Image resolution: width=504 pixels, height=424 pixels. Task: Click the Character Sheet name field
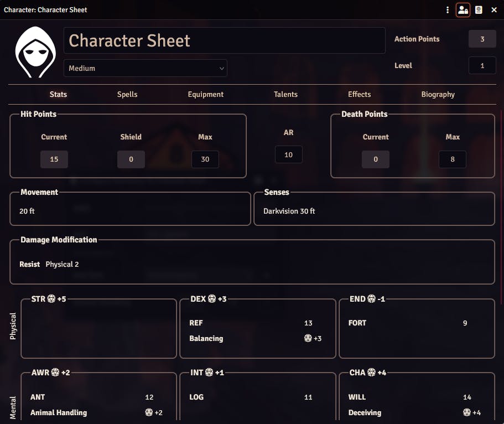225,41
